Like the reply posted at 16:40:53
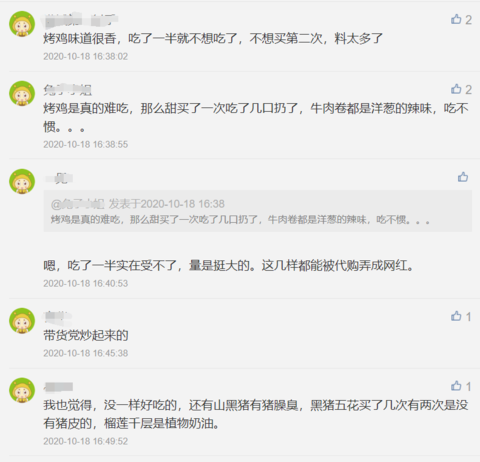Image resolution: width=480 pixels, height=462 pixels. tap(463, 177)
